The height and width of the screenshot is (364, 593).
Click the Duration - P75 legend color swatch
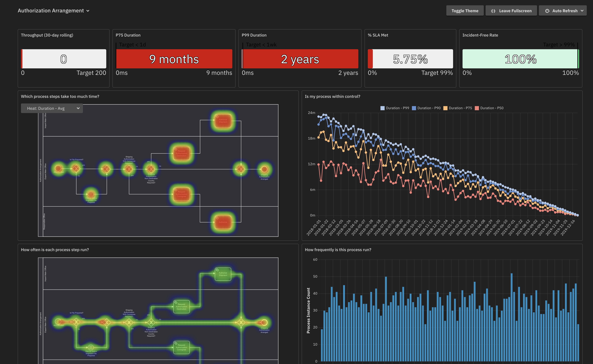coord(445,108)
